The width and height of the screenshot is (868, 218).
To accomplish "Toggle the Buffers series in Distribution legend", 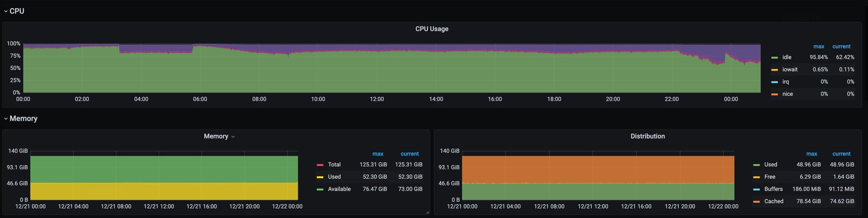I will 773,189.
